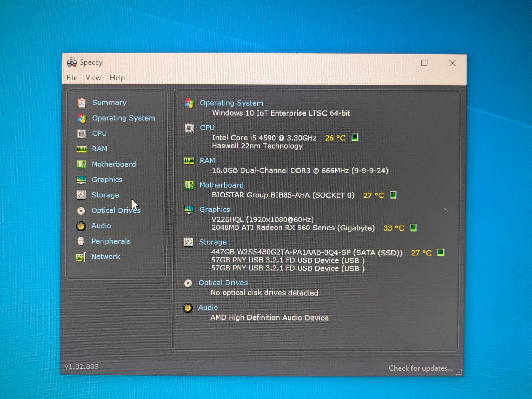532x399 pixels.
Task: Click the CPU temperature indicator icon at 26 °C
Action: coord(355,137)
